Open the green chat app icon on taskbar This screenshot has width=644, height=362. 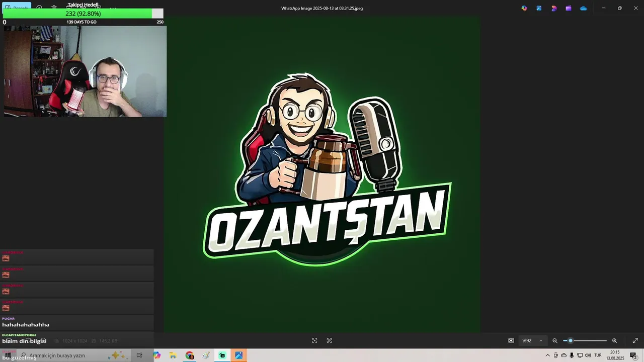coord(222,355)
